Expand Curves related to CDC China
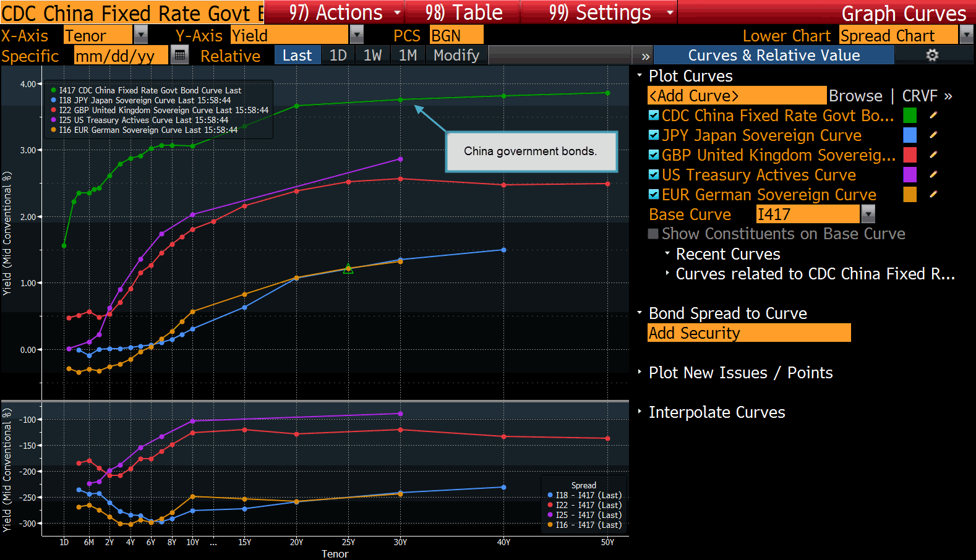 pyautogui.click(x=667, y=273)
